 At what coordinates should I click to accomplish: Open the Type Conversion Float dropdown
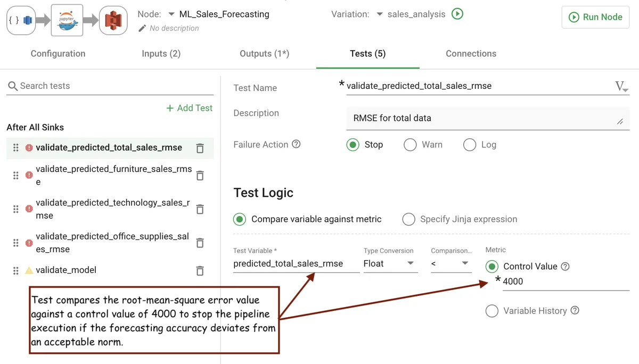pyautogui.click(x=390, y=263)
